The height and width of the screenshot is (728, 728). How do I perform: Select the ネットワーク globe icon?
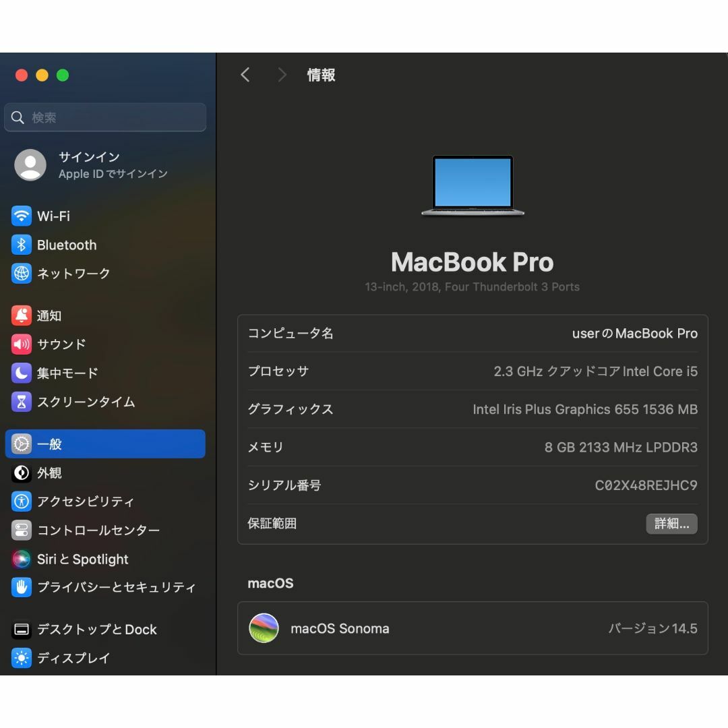tap(22, 274)
